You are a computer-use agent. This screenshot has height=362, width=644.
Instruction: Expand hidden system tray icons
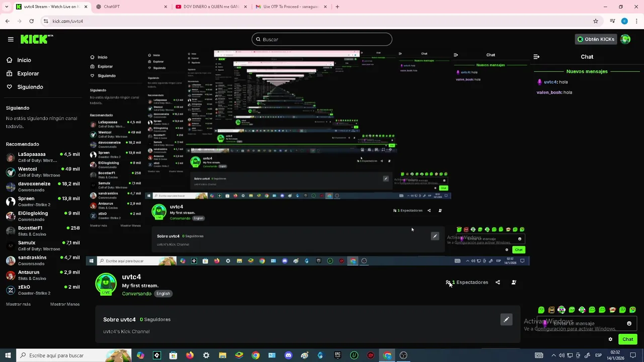tap(553, 355)
